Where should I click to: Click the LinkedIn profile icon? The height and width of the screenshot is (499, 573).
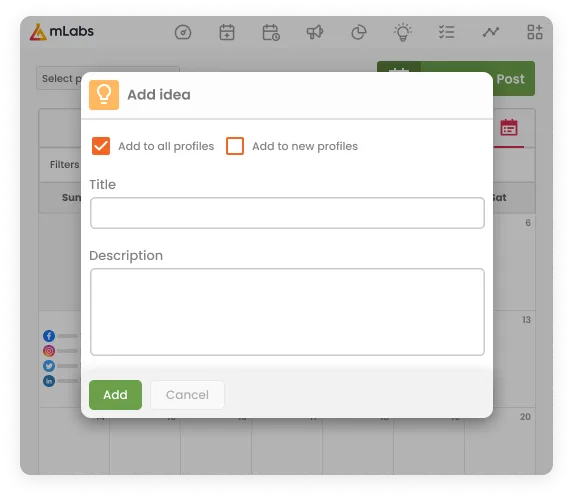click(49, 381)
